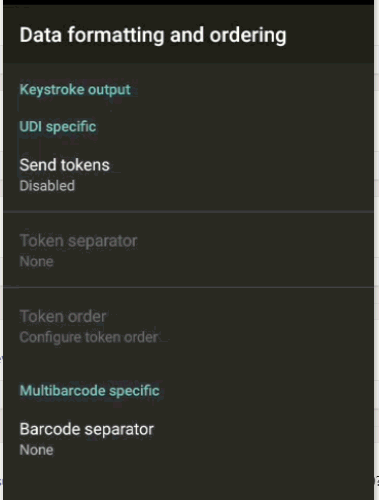Click the divider line below Token separator

pos(188,287)
